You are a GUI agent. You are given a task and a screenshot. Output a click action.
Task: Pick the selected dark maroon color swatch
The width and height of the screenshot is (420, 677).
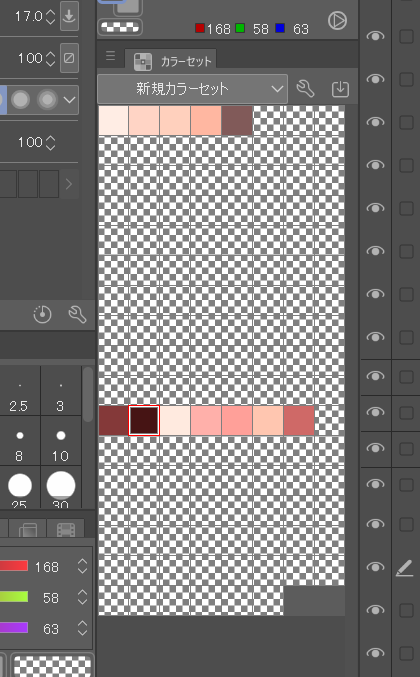[144, 420]
